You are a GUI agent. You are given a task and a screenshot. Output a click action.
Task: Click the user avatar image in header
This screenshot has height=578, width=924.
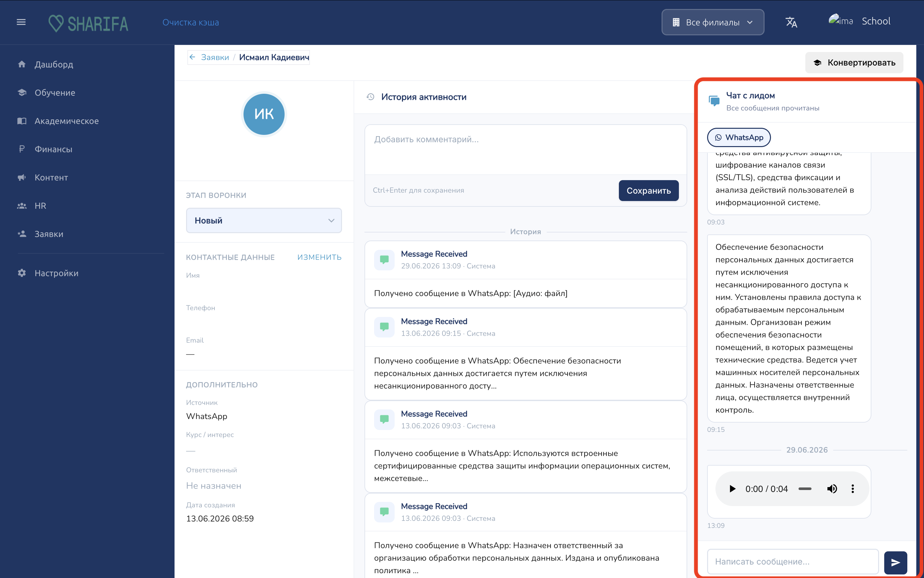[x=840, y=21]
